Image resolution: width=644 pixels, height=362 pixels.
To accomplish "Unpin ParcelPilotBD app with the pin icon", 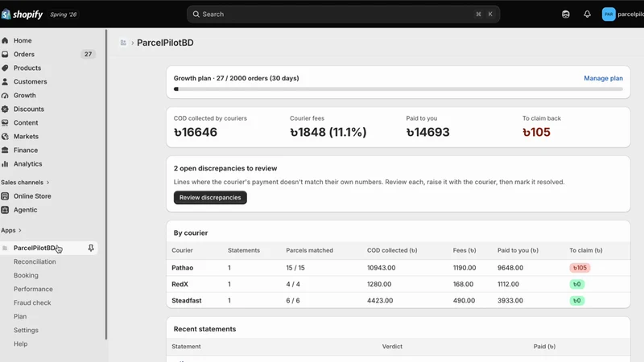I will click(x=91, y=248).
